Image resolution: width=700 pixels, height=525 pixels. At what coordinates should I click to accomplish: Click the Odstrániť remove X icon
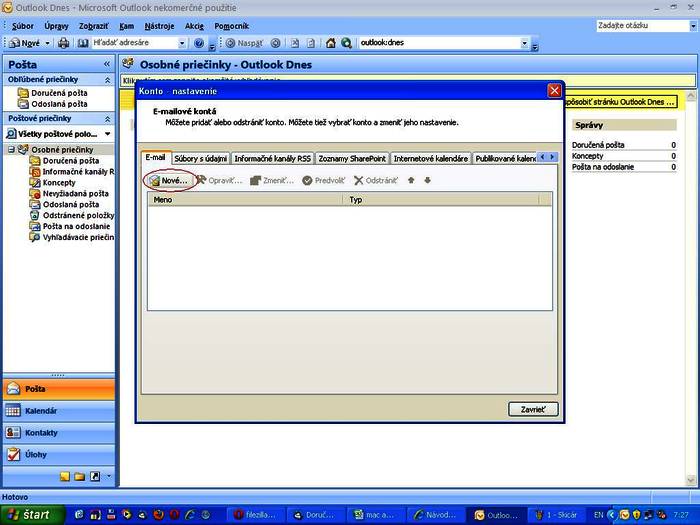click(x=358, y=180)
